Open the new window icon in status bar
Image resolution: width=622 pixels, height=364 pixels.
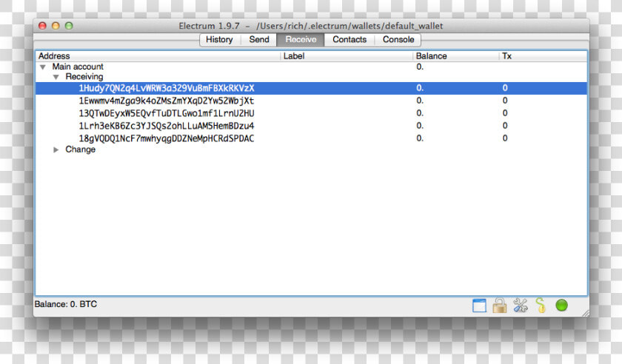click(479, 306)
